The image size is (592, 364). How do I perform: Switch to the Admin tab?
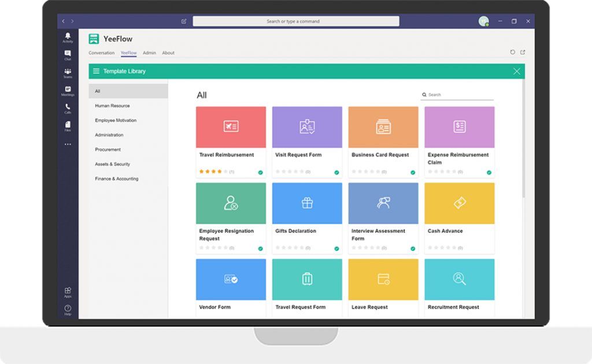(x=149, y=53)
